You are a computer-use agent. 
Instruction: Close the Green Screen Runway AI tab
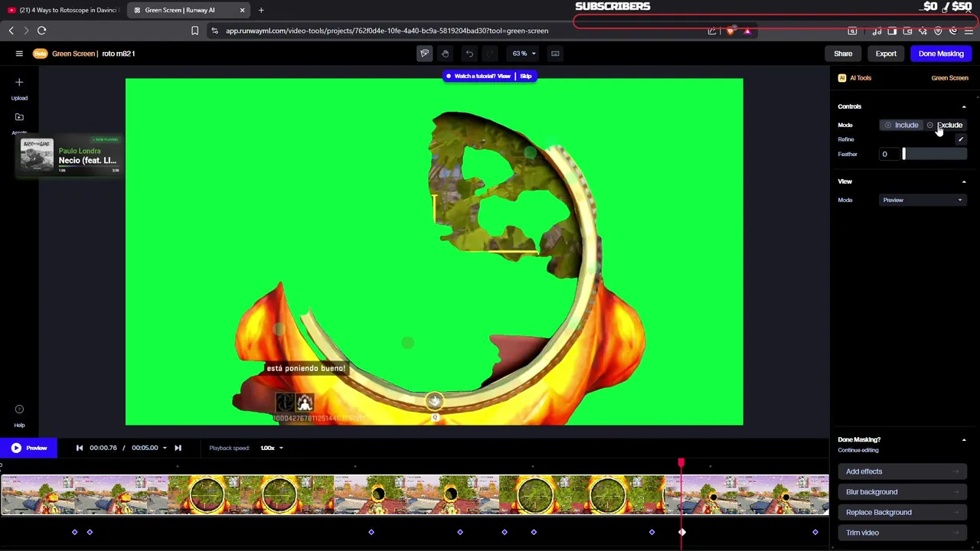tap(242, 10)
